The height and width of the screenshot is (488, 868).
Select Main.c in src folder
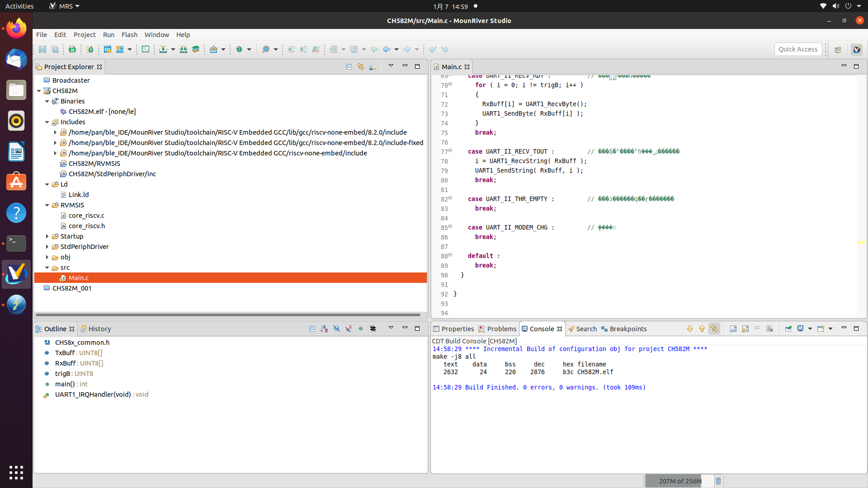(x=78, y=278)
